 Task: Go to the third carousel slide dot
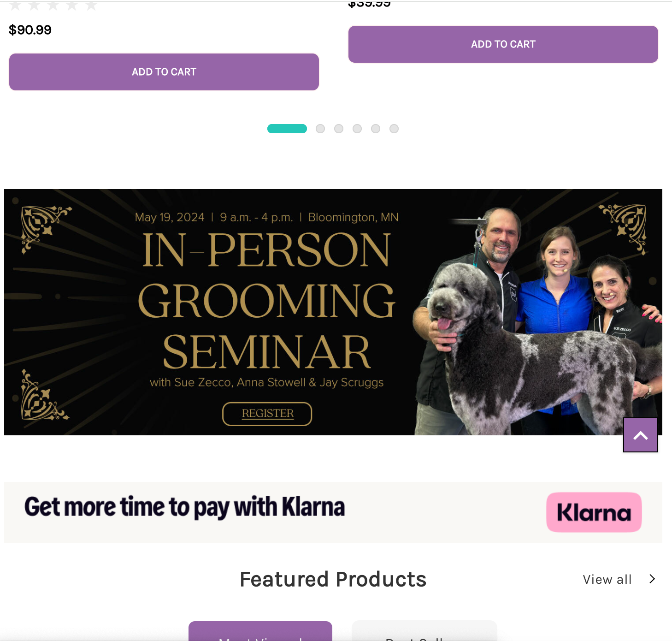339,129
